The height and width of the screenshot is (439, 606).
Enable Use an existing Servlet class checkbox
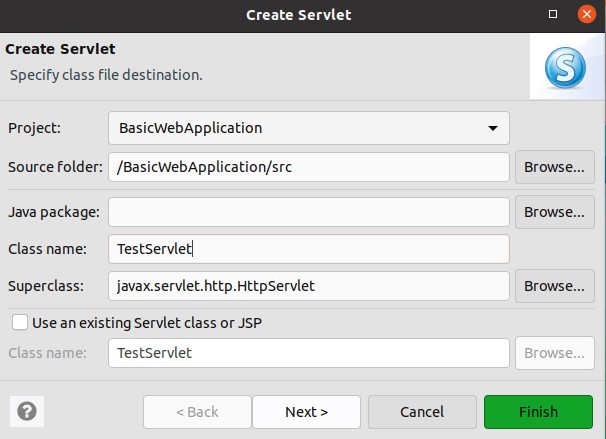pos(19,322)
